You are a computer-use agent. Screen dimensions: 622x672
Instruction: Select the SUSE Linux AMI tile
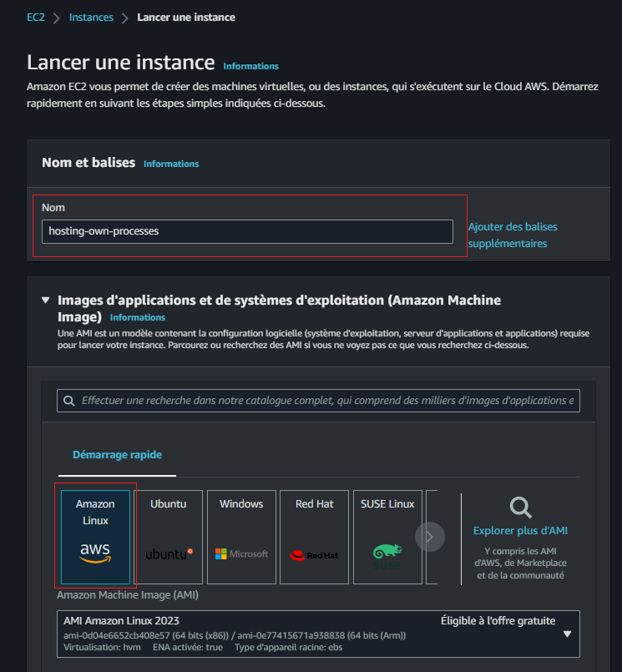(x=387, y=537)
